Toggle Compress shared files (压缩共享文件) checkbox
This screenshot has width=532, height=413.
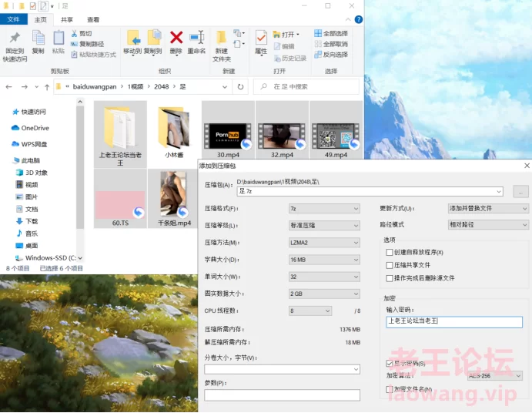(389, 265)
